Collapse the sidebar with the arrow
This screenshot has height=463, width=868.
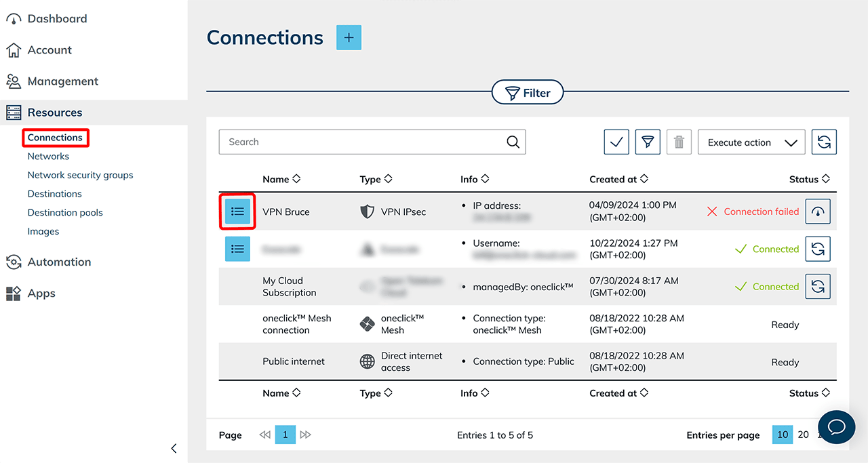(174, 448)
